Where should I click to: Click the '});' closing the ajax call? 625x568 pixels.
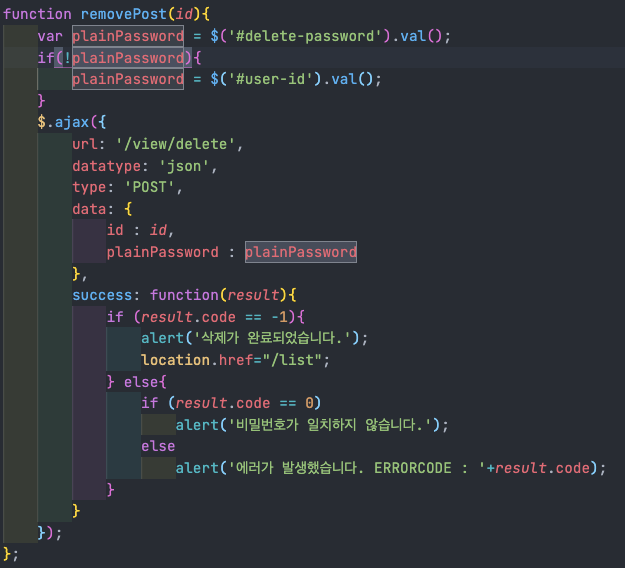coord(50,533)
